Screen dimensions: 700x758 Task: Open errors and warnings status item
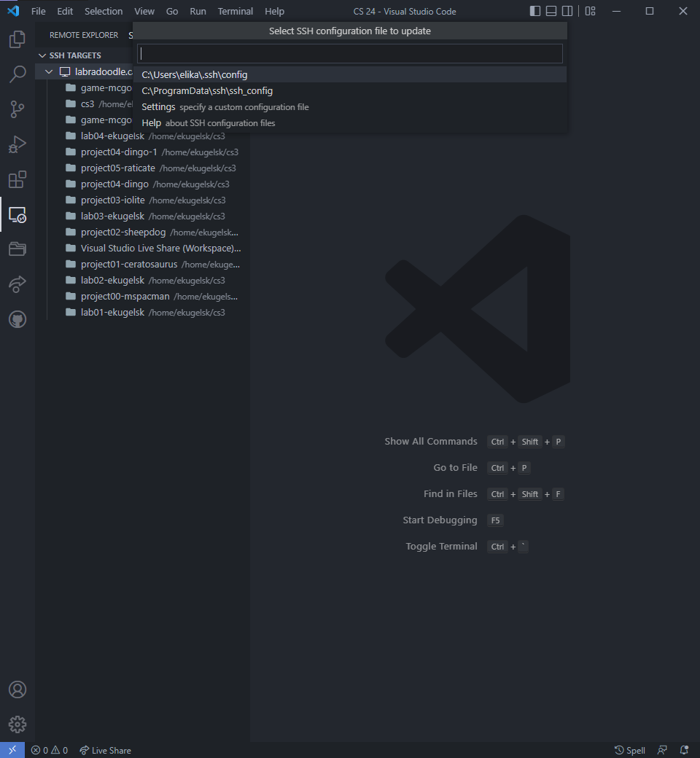(50, 750)
